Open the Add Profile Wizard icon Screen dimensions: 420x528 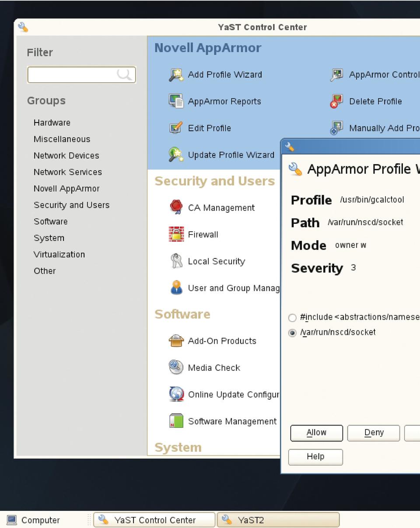[x=176, y=75]
